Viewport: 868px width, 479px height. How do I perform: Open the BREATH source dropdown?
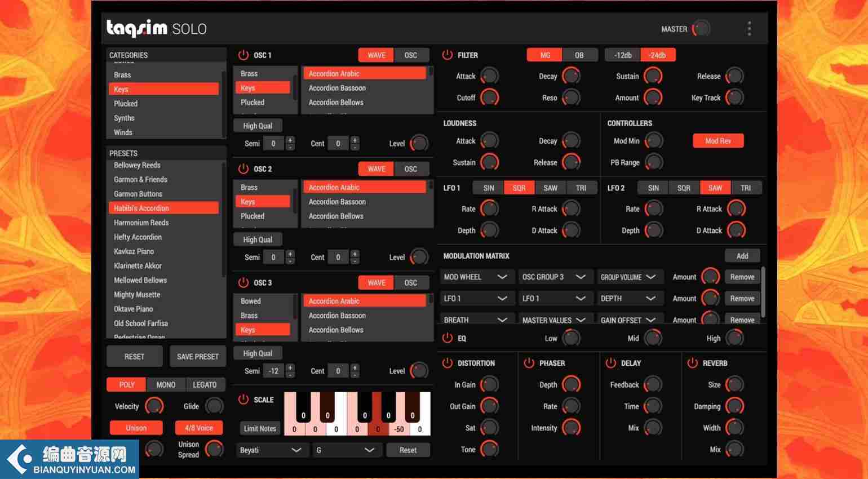pyautogui.click(x=476, y=319)
